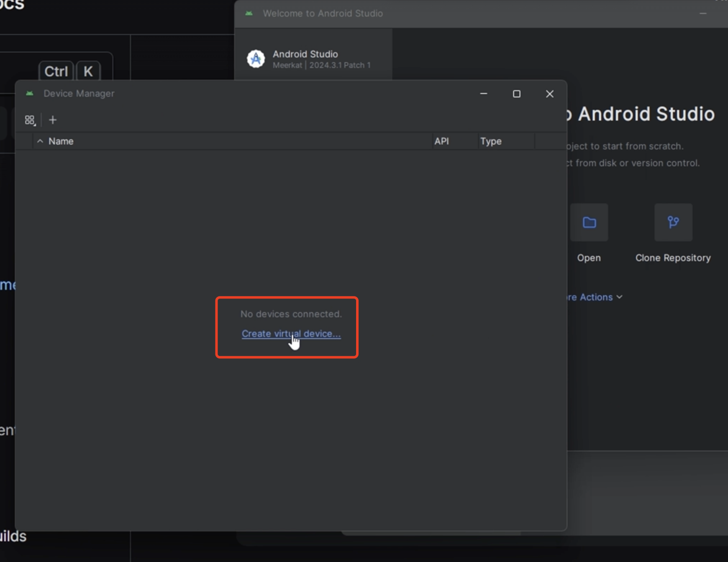Screen dimensions: 728x562
Task: Maximize the Device Manager window
Action: coord(517,94)
